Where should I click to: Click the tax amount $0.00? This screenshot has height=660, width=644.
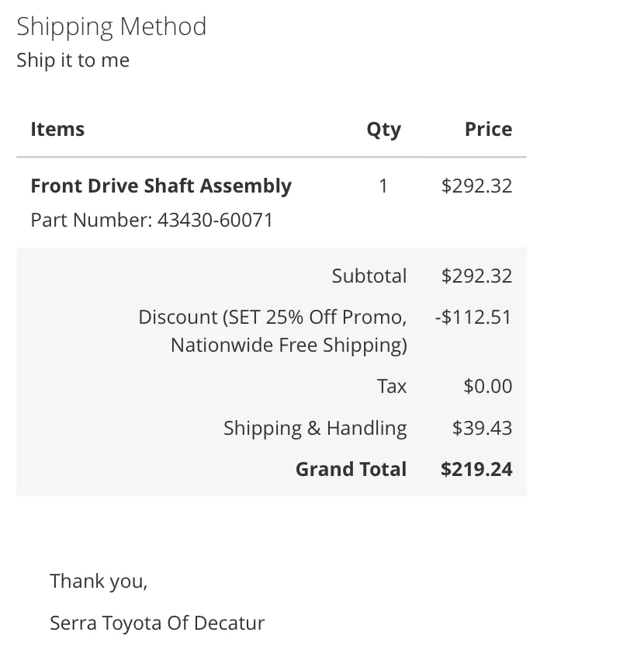coord(488,386)
